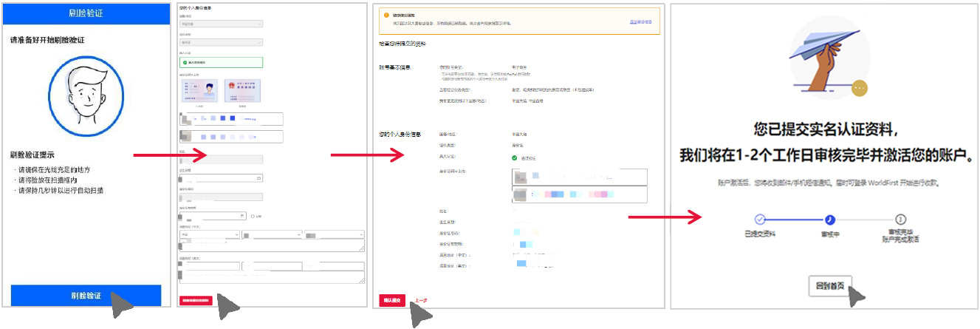Open the country/region dropdown in identity form
This screenshot has width=980, height=329.
[x=221, y=23]
